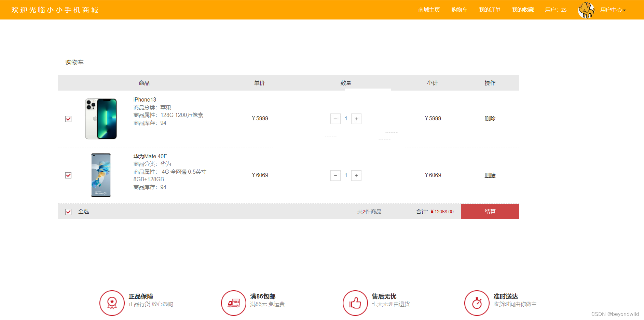Click the iPhone13 product thumbnail

pos(101,119)
